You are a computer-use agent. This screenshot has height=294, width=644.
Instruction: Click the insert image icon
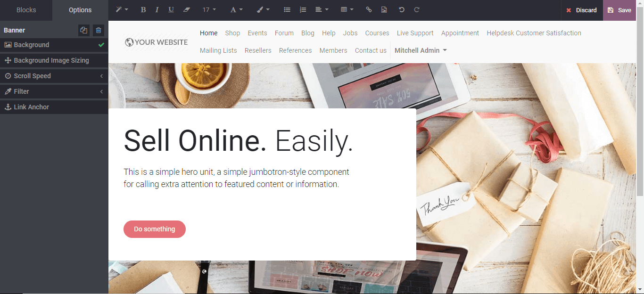pyautogui.click(x=384, y=10)
